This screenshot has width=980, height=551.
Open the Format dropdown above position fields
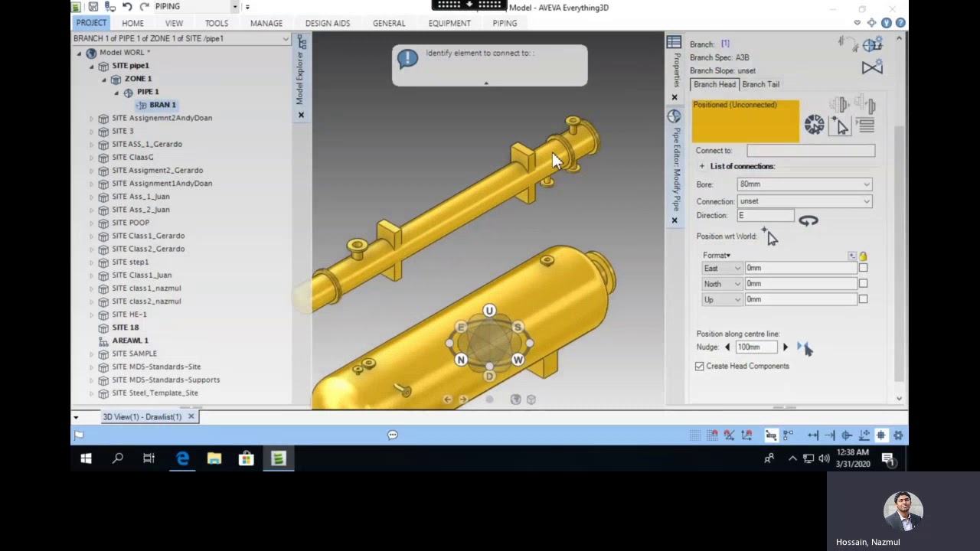(x=717, y=256)
